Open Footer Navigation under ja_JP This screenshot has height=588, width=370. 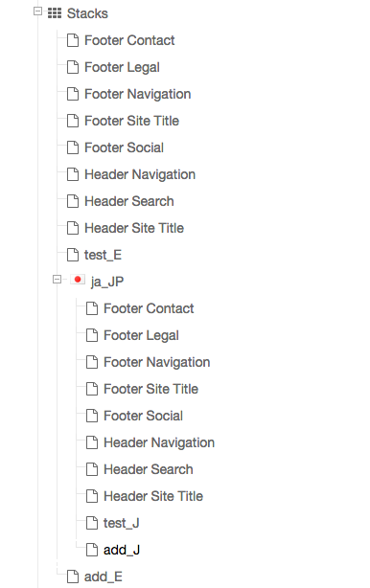[157, 363]
